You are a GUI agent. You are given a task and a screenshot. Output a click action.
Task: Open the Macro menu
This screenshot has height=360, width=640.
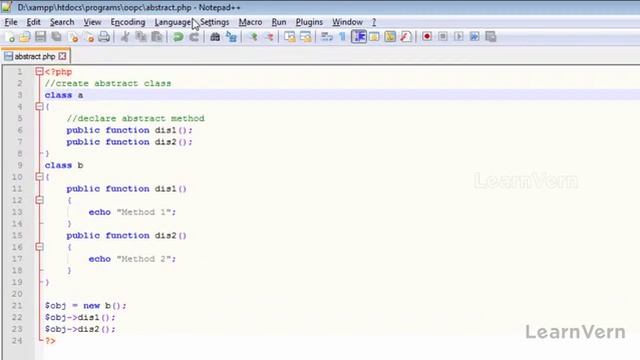point(250,22)
